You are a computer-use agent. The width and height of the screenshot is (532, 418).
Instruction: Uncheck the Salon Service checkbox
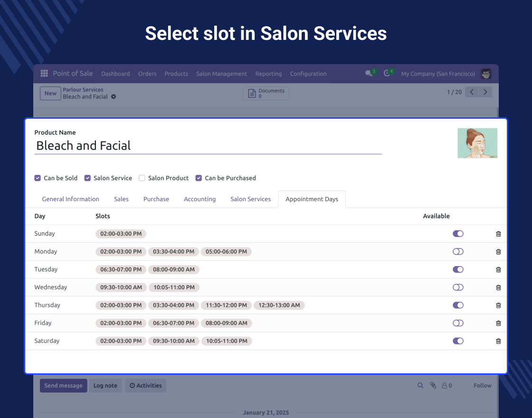click(87, 178)
